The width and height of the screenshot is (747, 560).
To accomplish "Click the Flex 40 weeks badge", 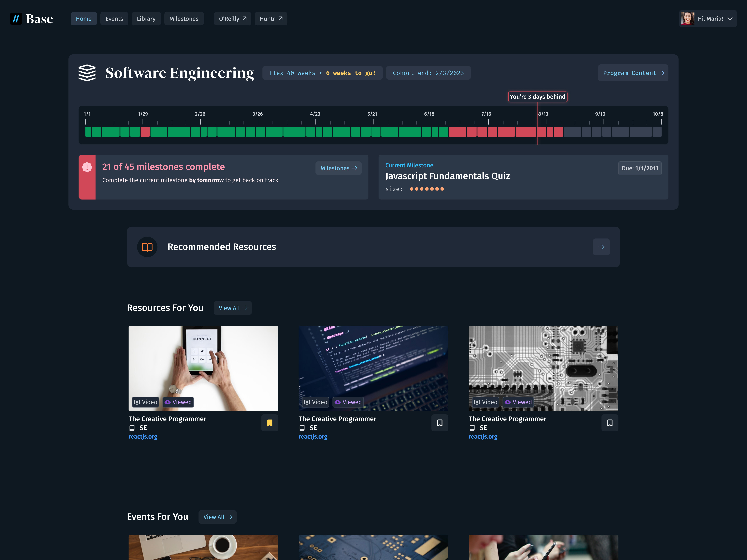I will coord(322,73).
